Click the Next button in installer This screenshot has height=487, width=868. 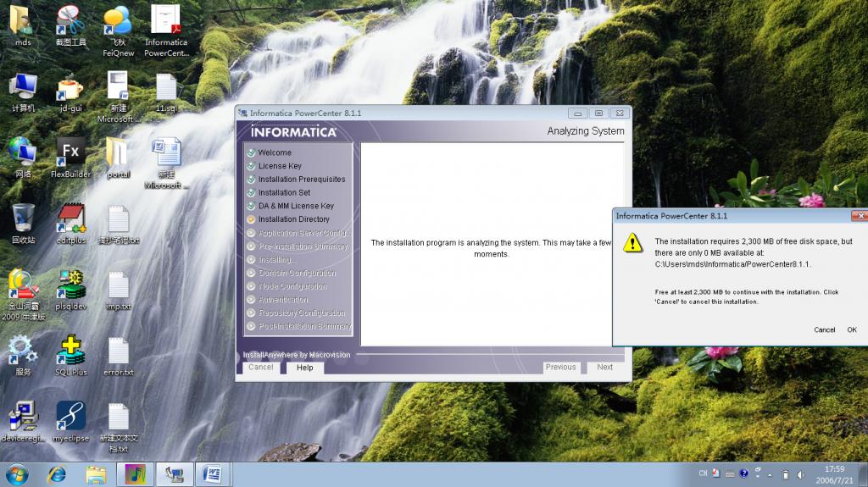(x=605, y=367)
